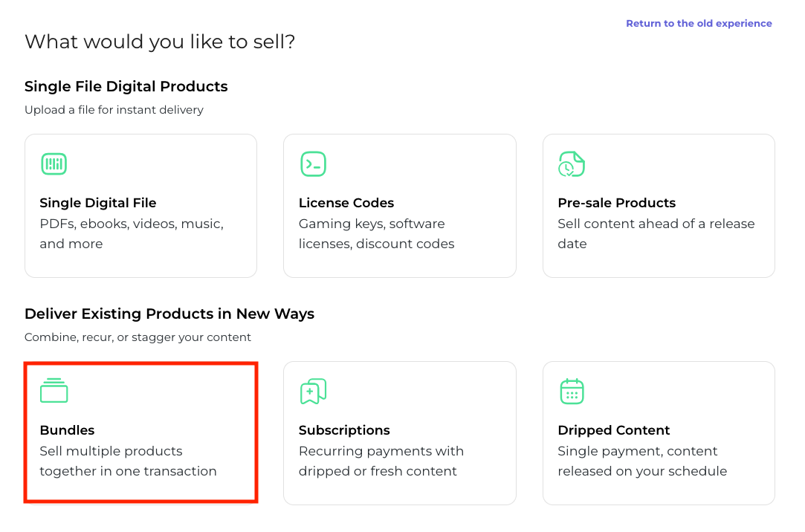This screenshot has height=532, width=805.
Task: Click the "What would you like to sell?" heading
Action: pyautogui.click(x=160, y=42)
